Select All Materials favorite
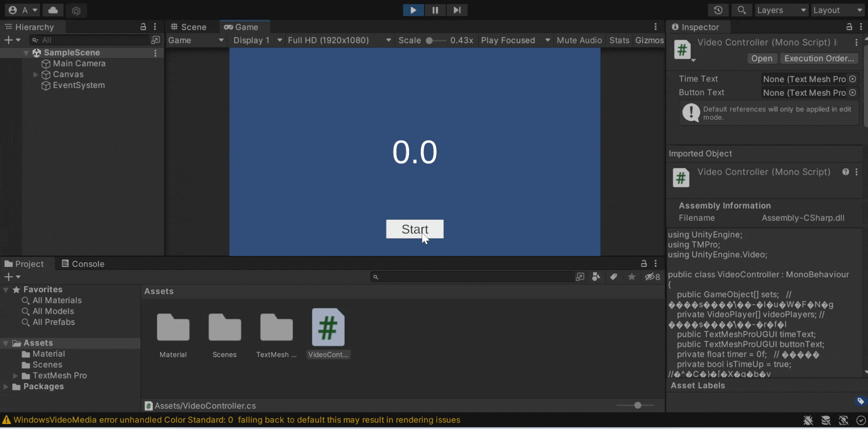 point(52,301)
